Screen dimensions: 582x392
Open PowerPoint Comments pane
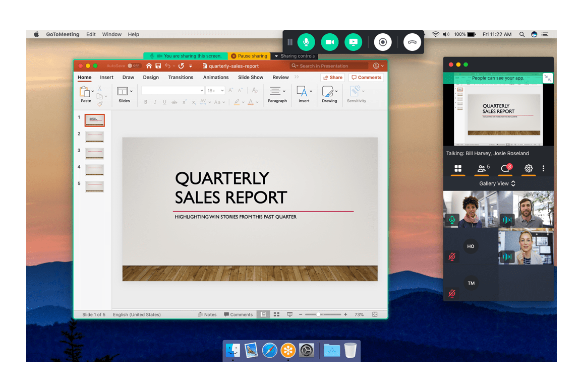click(366, 77)
